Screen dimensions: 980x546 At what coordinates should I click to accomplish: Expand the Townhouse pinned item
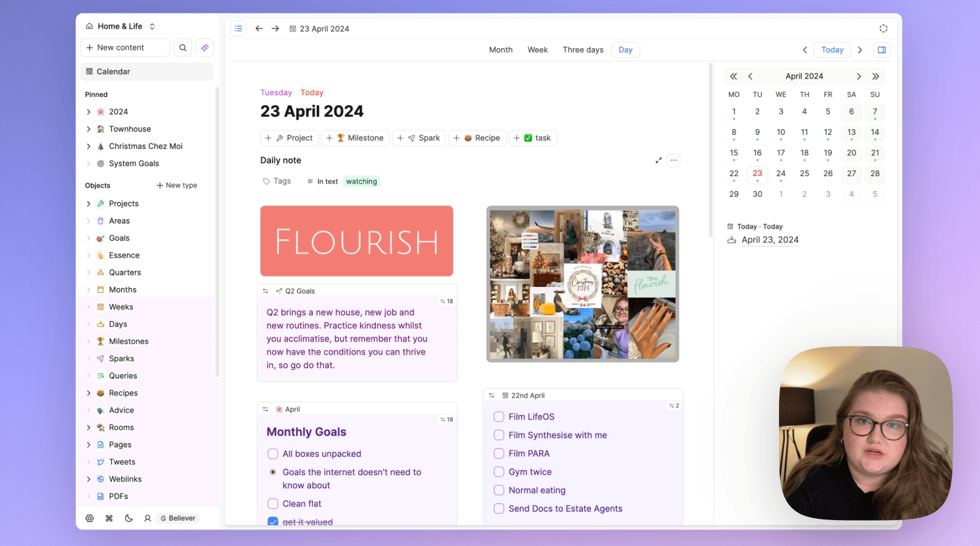click(89, 129)
